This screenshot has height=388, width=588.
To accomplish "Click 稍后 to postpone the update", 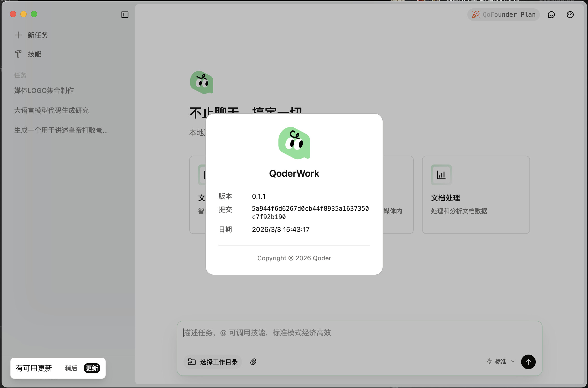I will pos(71,368).
